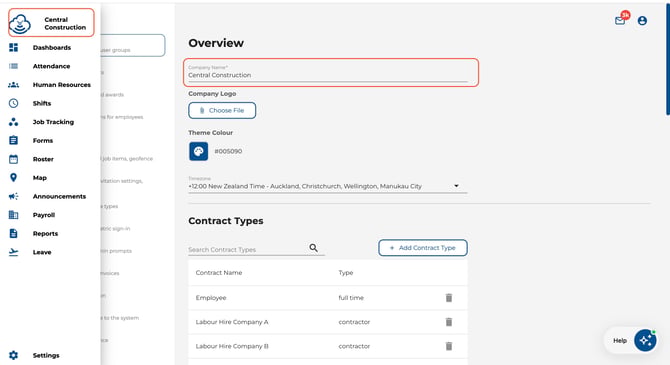Delete the Employee contract type
Viewport: 670px width, 365px height.
click(449, 297)
